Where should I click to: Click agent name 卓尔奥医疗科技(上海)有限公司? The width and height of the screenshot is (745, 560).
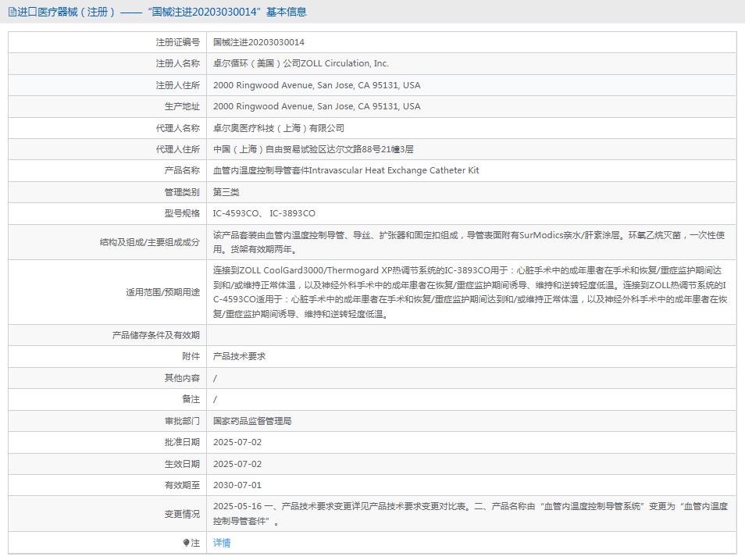coord(279,128)
